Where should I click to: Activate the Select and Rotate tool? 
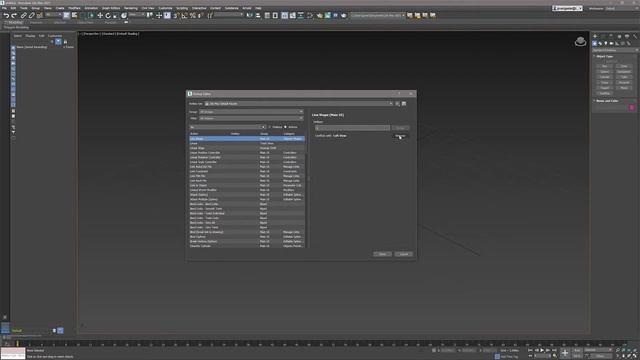pos(108,16)
